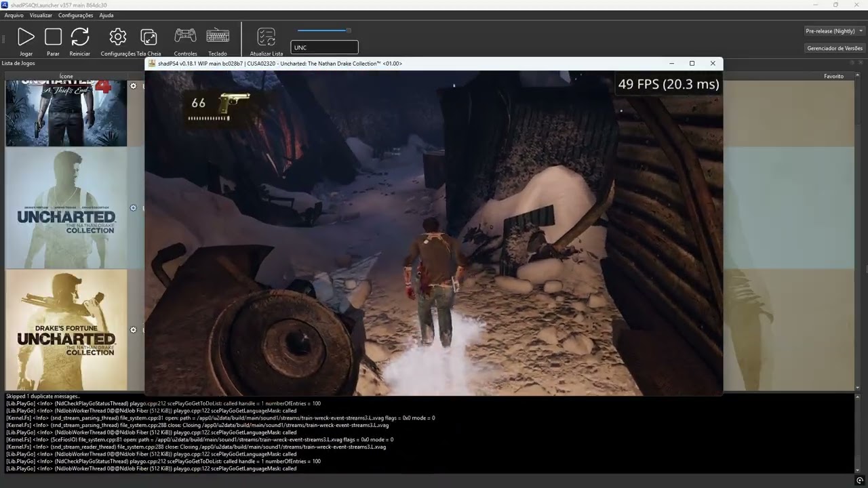Click the search field containing UNC
Image resolution: width=868 pixels, height=488 pixels.
click(x=324, y=47)
